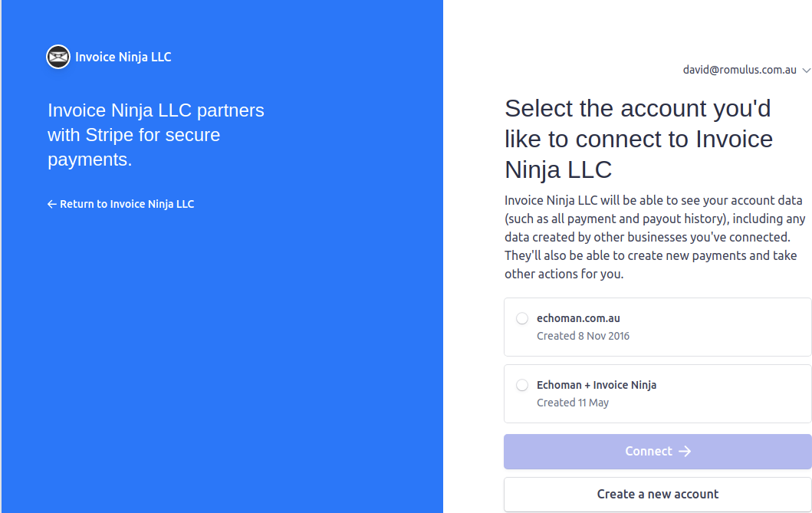Click the Created 11 May date text
Image resolution: width=812 pixels, height=513 pixels.
(x=573, y=403)
